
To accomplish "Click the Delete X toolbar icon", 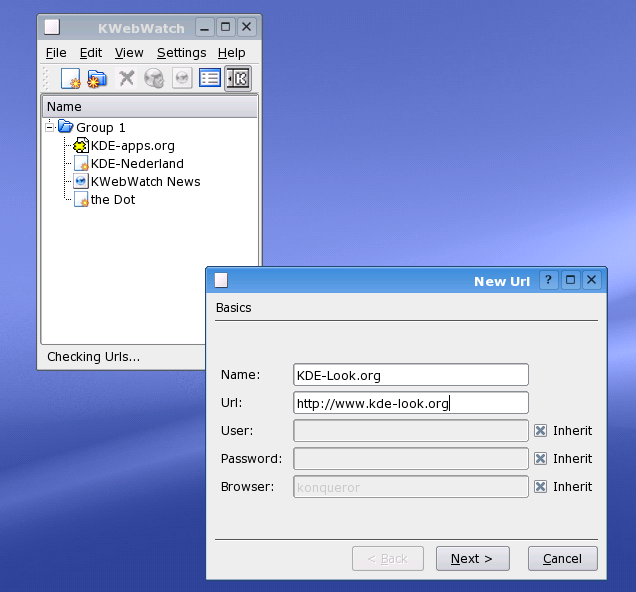I will 127,78.
